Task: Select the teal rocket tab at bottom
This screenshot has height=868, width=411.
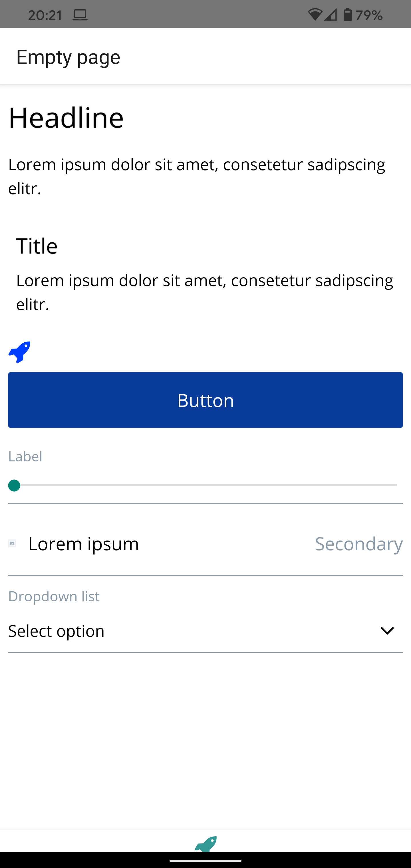Action: (206, 844)
